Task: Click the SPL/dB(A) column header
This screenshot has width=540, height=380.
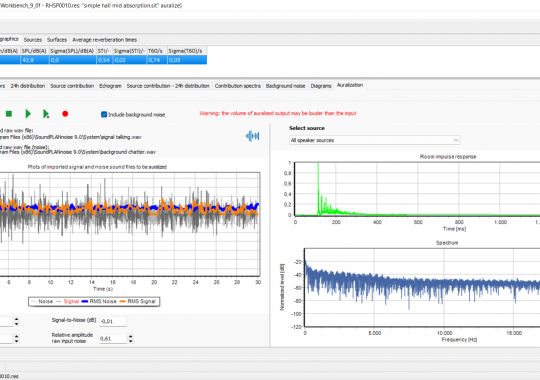Action: coord(34,51)
